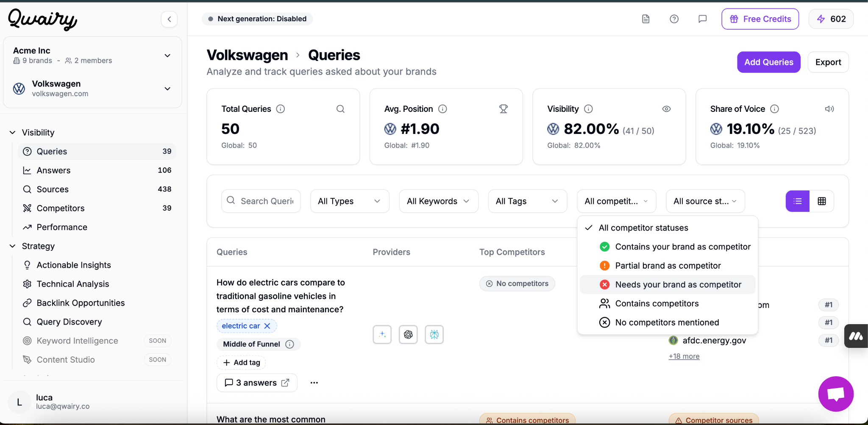The height and width of the screenshot is (425, 868).
Task: Click the Visibility card info icon
Action: [x=588, y=109]
